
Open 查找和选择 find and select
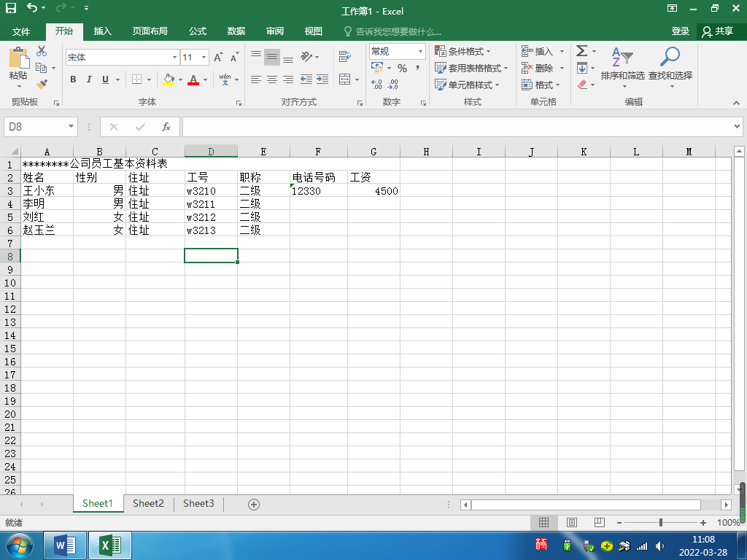pyautogui.click(x=670, y=66)
